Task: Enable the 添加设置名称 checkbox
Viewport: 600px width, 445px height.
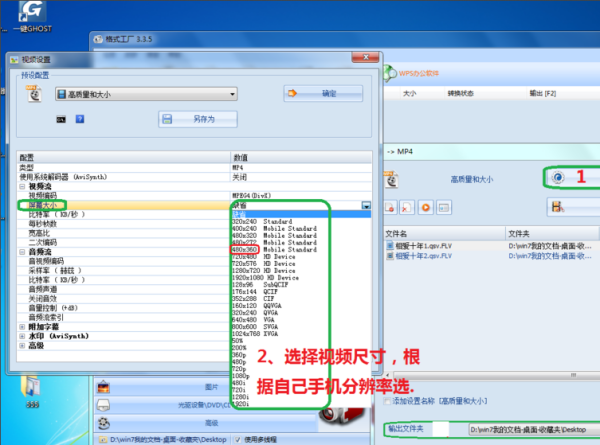Action: (x=387, y=401)
